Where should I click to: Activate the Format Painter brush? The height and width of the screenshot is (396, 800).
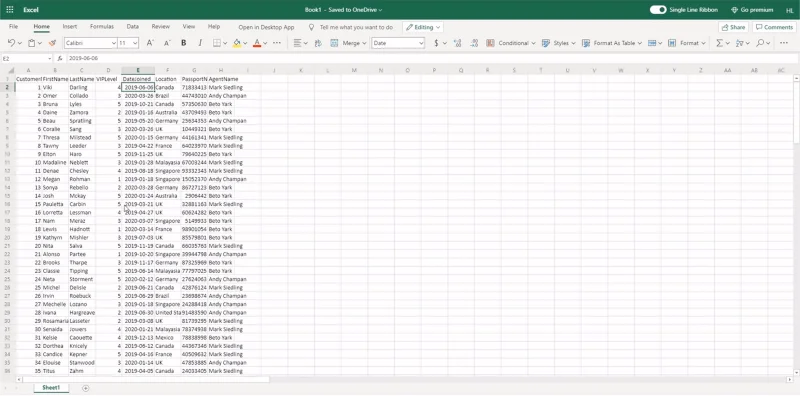(52, 43)
